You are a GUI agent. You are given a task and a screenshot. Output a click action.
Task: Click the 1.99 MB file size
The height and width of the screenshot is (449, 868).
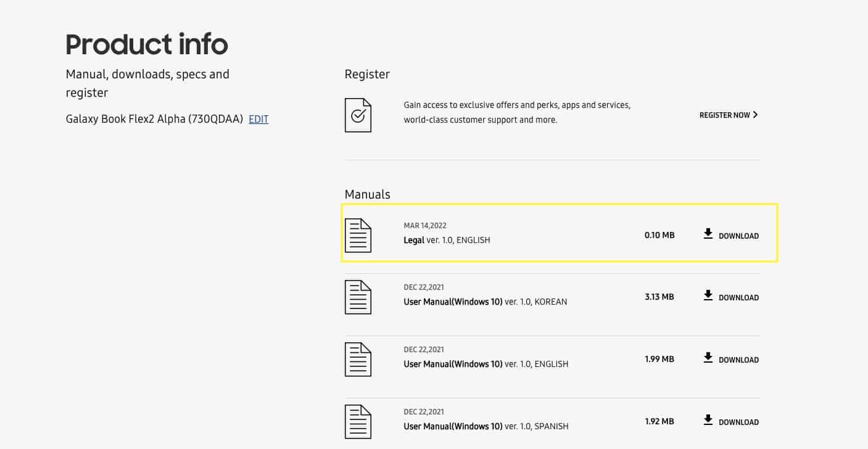(659, 359)
